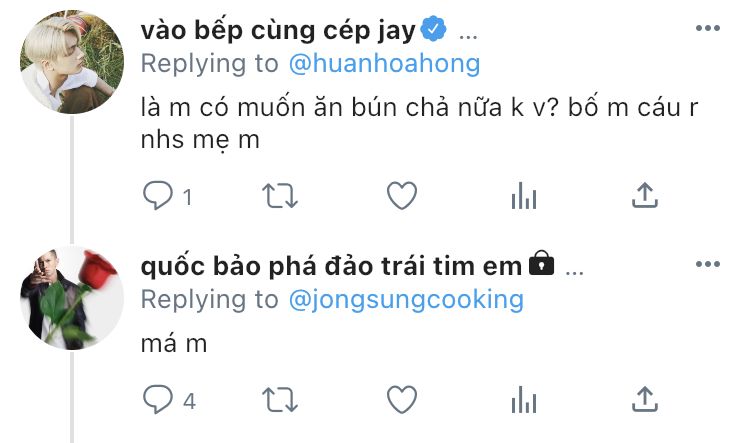Image resolution: width=750 pixels, height=443 pixels.
Task: Click the "má m" tweet text
Action: [174, 343]
